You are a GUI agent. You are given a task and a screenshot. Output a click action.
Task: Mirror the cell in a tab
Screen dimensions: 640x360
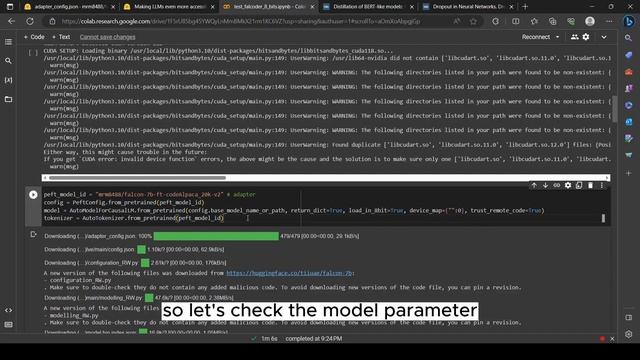579,185
